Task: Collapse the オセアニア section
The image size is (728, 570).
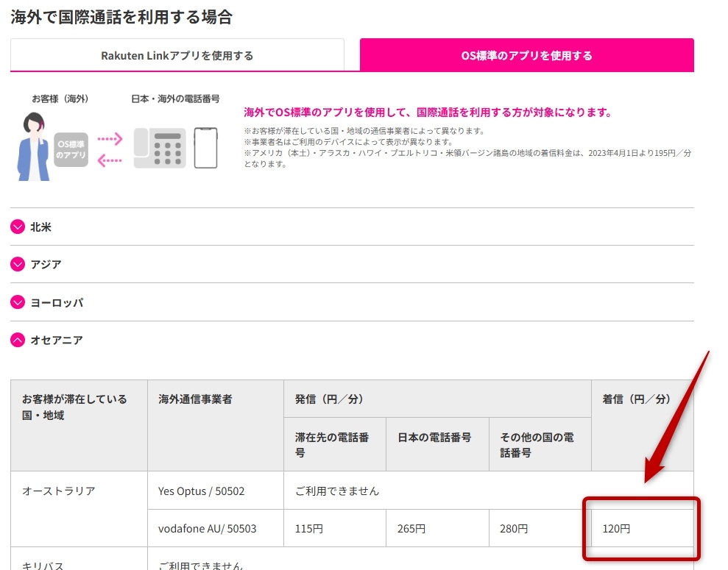Action: click(18, 340)
